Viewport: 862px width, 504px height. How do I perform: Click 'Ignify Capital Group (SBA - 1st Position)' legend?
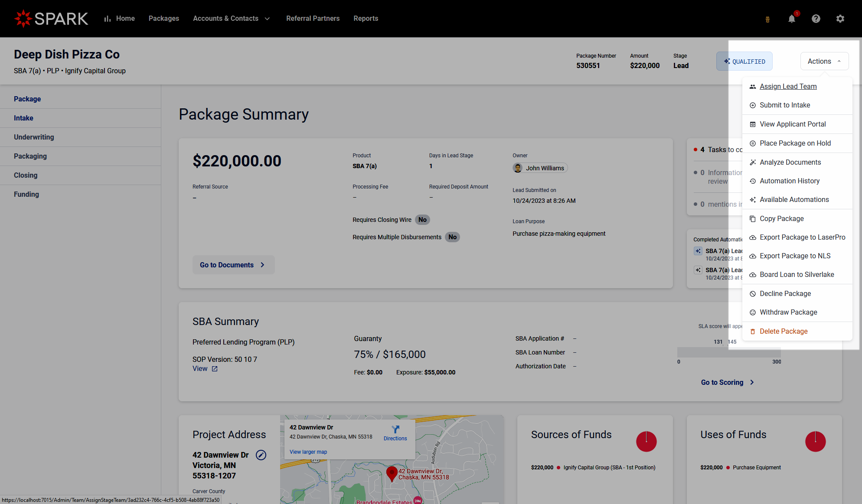tap(609, 468)
